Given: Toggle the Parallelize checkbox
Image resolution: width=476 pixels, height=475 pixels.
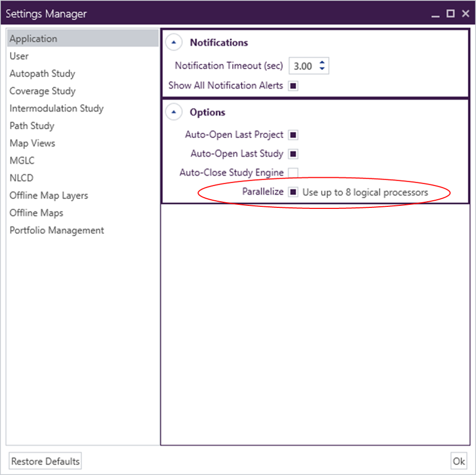Looking at the screenshot, I should tap(293, 193).
